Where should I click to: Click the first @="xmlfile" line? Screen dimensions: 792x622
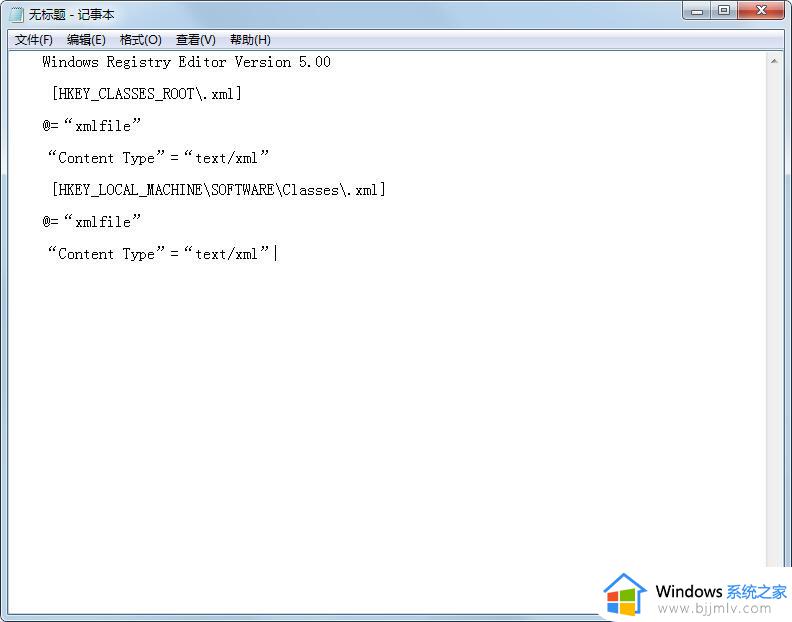point(91,125)
